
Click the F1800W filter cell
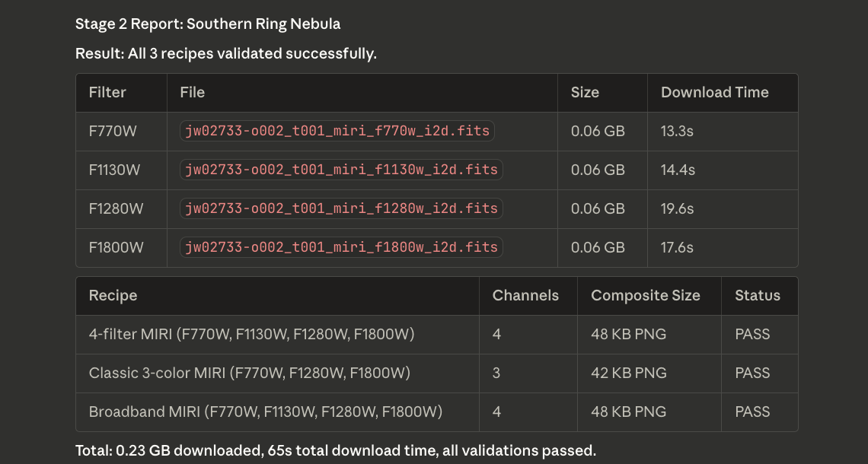[x=116, y=247]
